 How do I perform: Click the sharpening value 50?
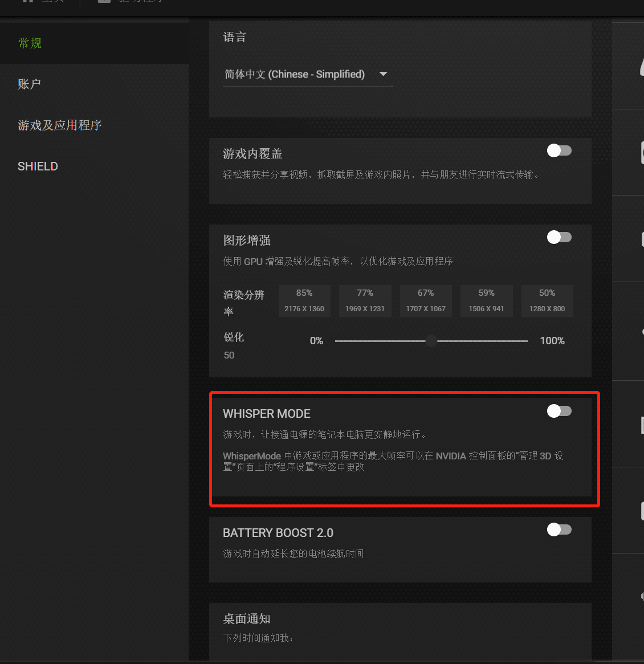pos(229,355)
